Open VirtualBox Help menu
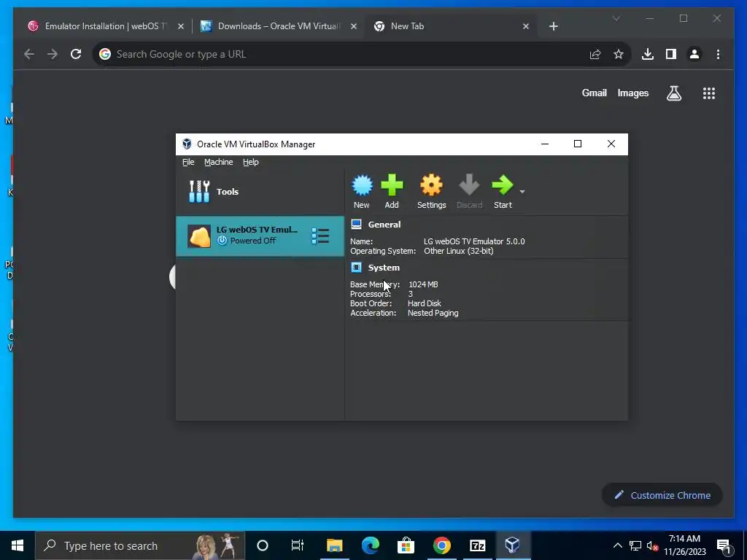The image size is (747, 560). point(251,162)
